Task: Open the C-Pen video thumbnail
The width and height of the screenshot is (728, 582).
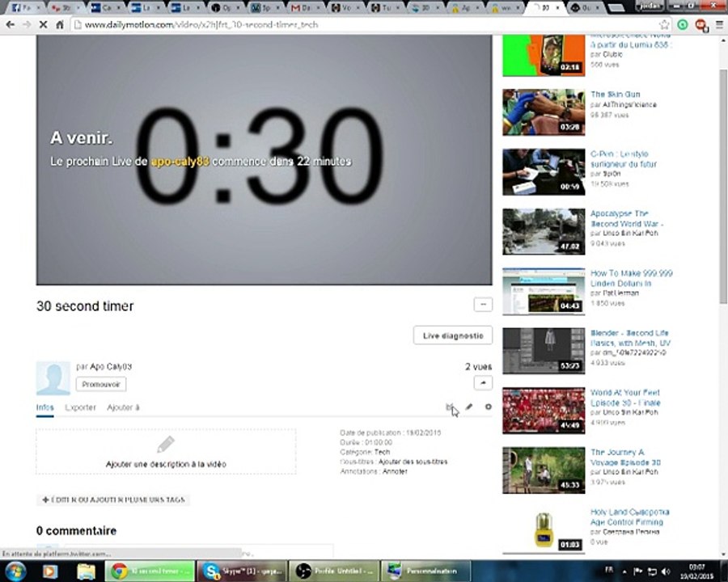Action: click(x=544, y=171)
